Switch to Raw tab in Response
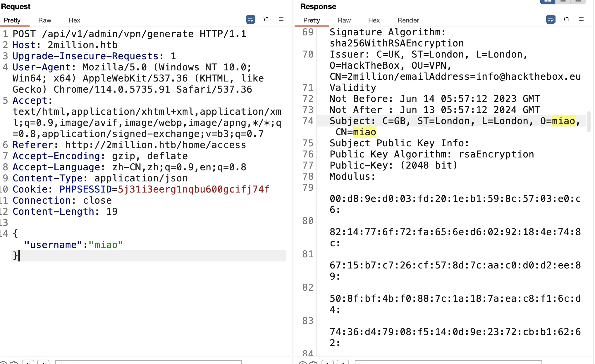The image size is (595, 364). 344,20
